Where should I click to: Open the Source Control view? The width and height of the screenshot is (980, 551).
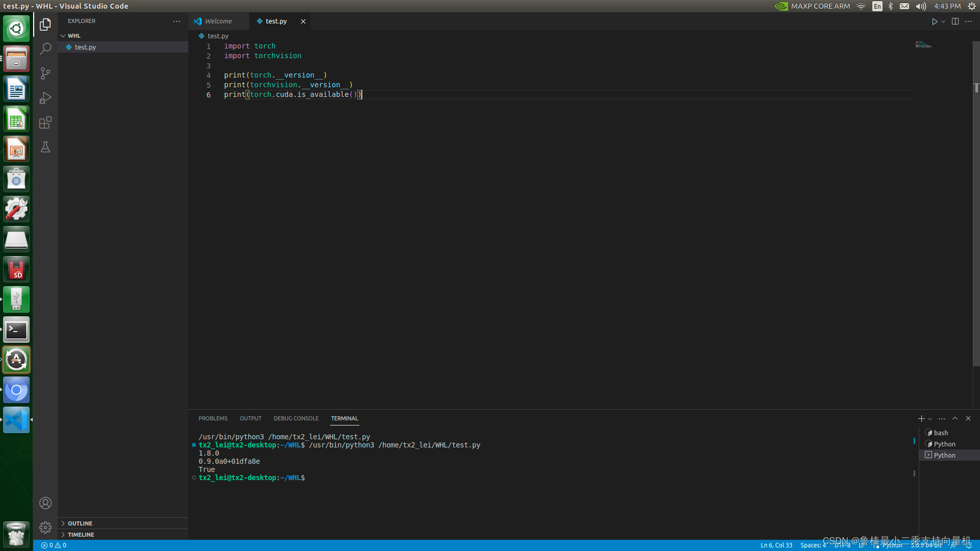tap(45, 73)
